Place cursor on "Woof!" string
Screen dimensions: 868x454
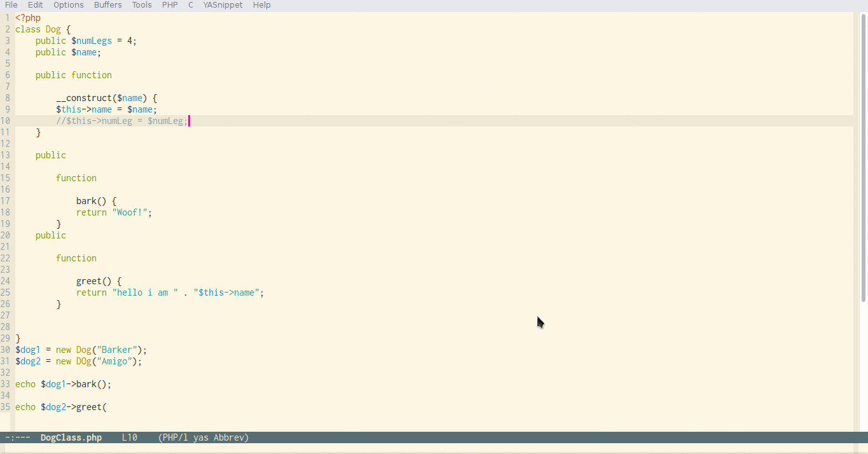(132, 212)
